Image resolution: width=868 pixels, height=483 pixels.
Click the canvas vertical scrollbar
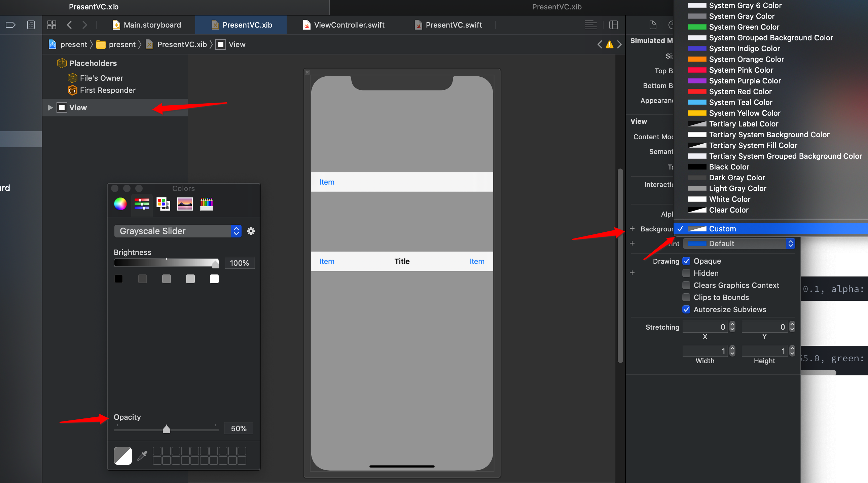tap(620, 265)
